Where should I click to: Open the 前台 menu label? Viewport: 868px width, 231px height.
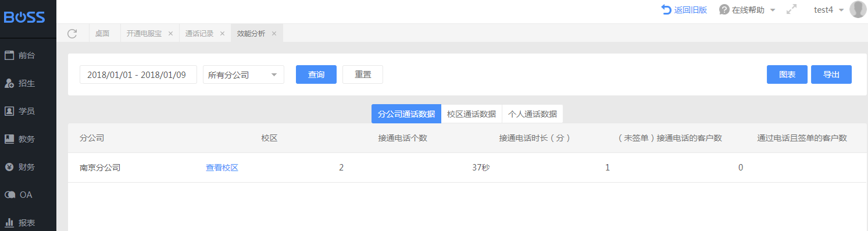point(27,56)
